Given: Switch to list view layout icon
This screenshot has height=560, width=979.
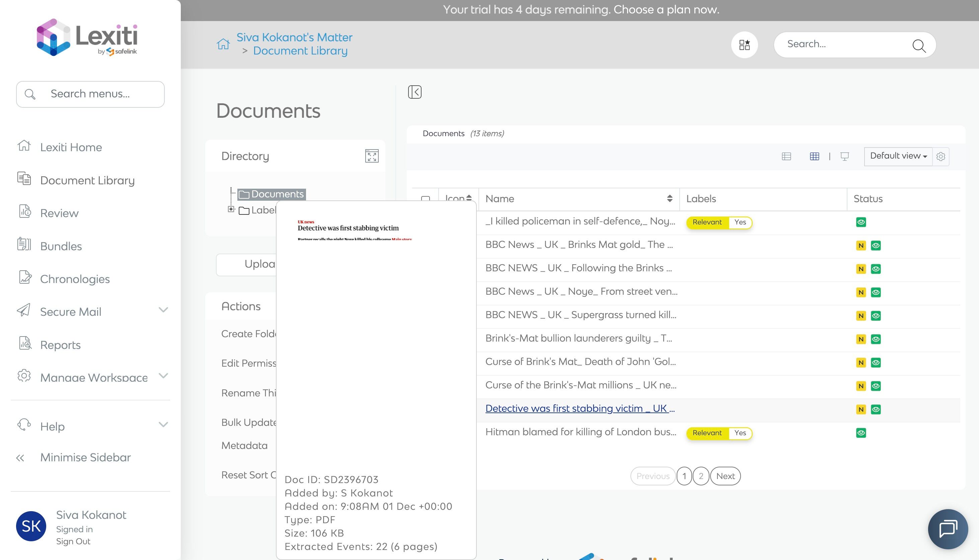Looking at the screenshot, I should click(x=786, y=157).
